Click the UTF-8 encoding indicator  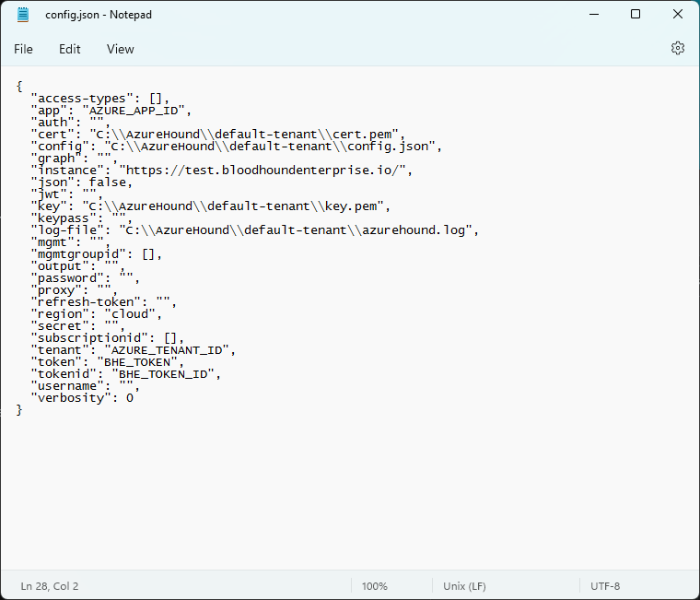[x=605, y=586]
